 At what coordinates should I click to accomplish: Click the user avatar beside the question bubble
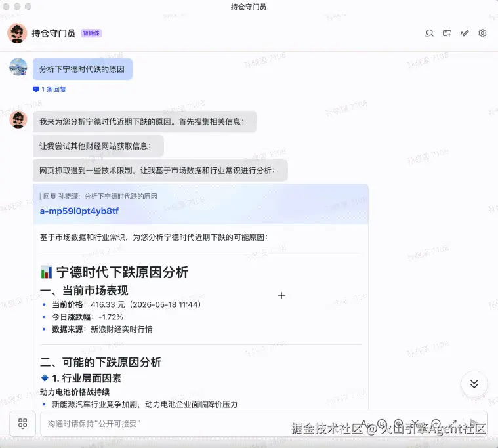point(18,67)
